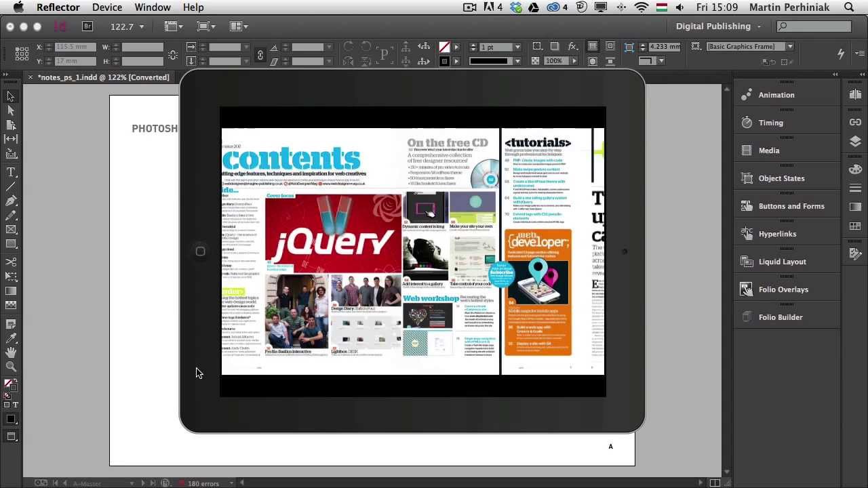The width and height of the screenshot is (868, 488).
Task: Open the stroke style dropdown
Action: 517,61
